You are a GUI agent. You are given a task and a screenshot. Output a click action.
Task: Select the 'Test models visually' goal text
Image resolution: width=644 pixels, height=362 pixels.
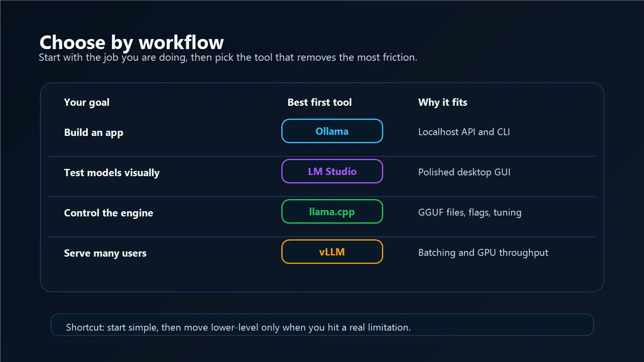112,173
